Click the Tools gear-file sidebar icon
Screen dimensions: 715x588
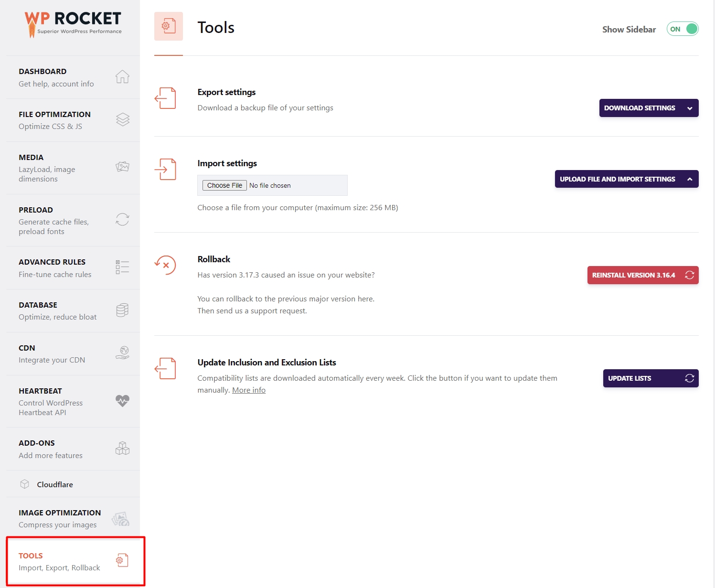tap(122, 560)
